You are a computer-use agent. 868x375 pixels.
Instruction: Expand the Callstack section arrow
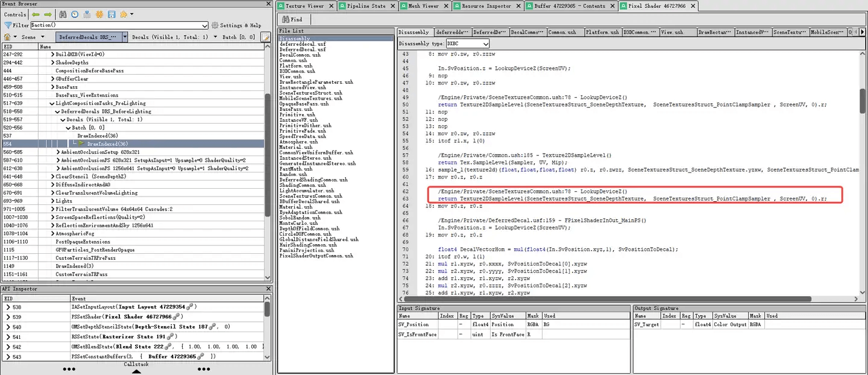136,371
